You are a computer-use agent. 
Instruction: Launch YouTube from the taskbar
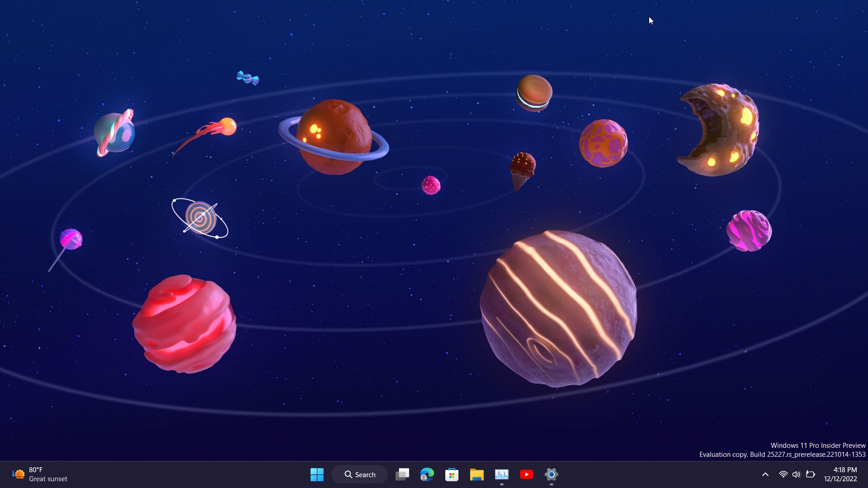527,474
